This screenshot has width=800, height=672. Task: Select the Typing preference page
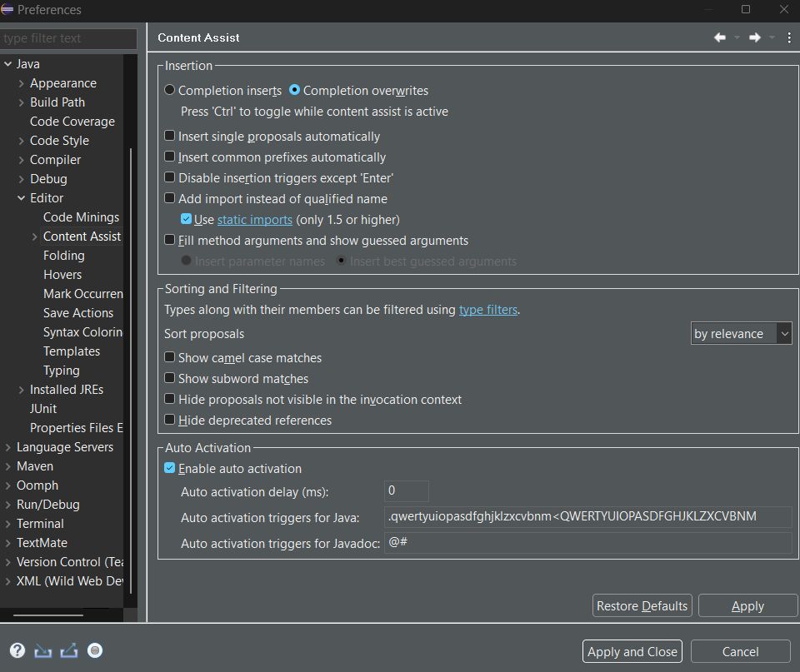click(61, 371)
